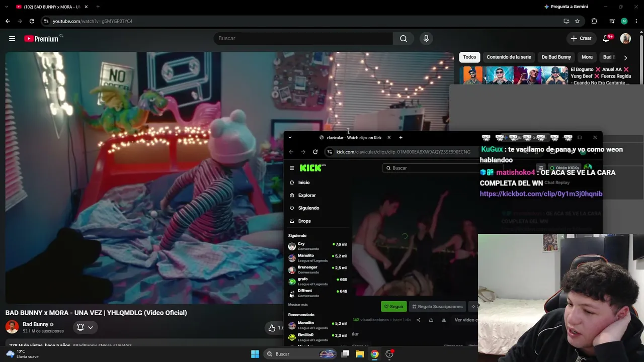The height and width of the screenshot is (362, 644).
Task: Reload the Kick page
Action: 315,152
